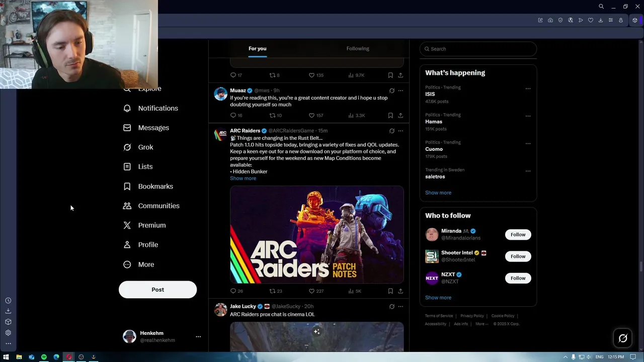Screen dimensions: 644x362
Task: Click Grok explain icon on Muaaz post
Action: [x=391, y=91]
